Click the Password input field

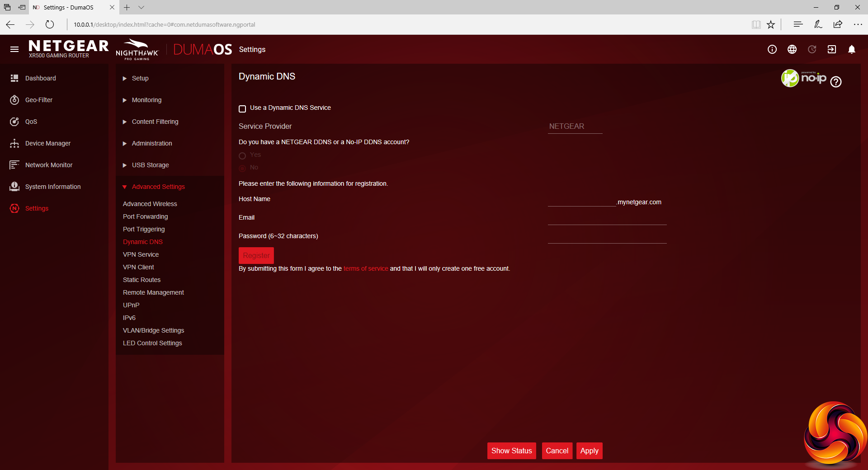point(607,238)
